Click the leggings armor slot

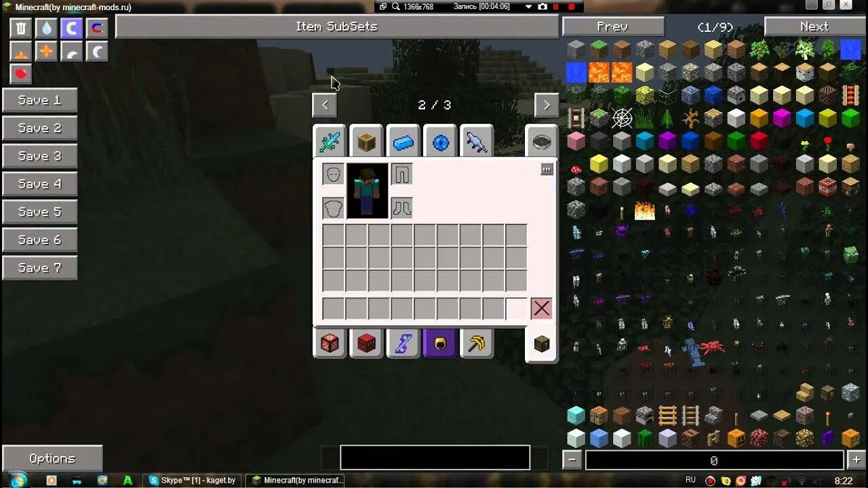(401, 174)
